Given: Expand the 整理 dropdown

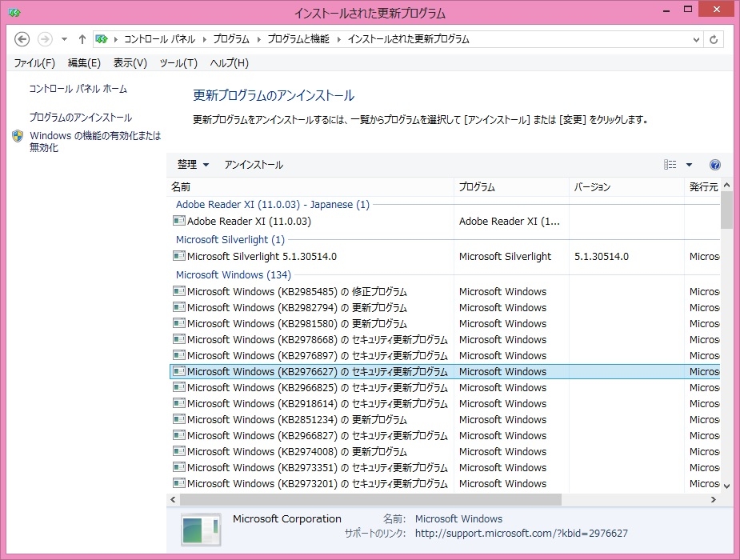Looking at the screenshot, I should (193, 165).
